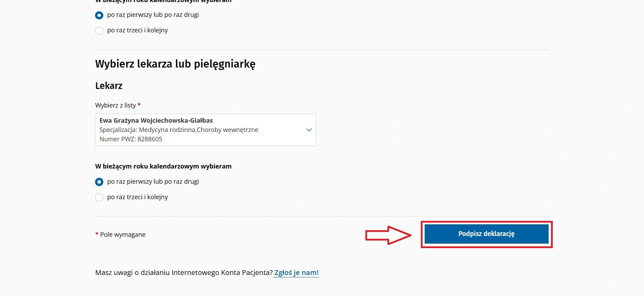
Task: Click the red arrow pointing at the sign button
Action: coord(388,235)
